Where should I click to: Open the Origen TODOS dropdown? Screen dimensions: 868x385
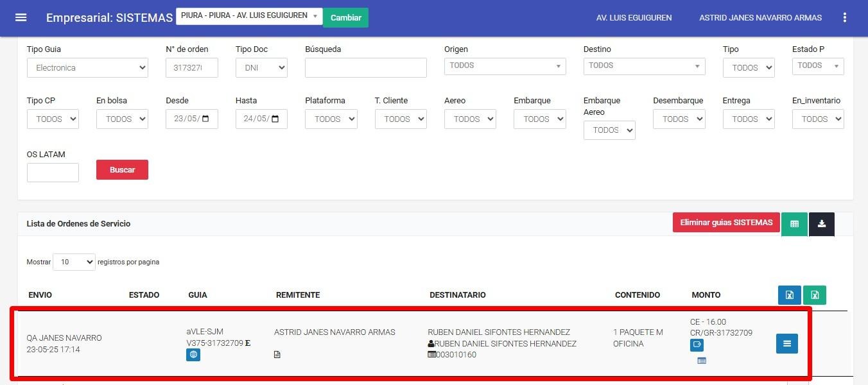coord(505,66)
